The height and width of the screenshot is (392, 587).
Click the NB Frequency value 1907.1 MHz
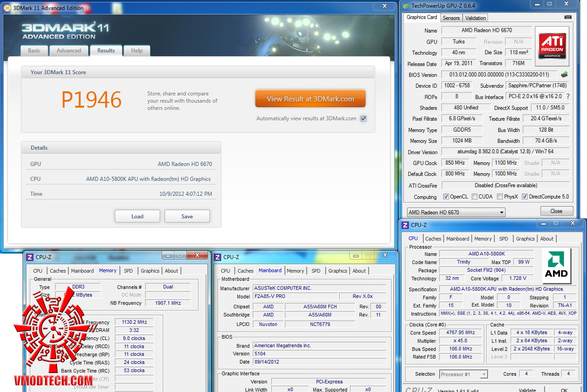(x=168, y=303)
